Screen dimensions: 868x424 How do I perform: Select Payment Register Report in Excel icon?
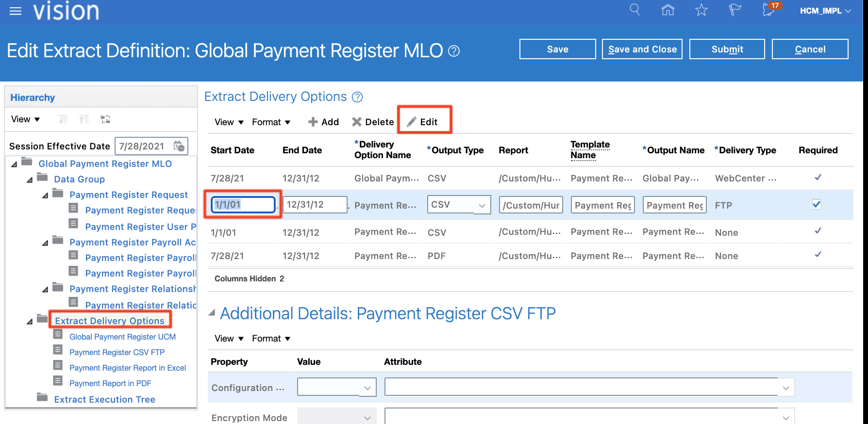pos(58,365)
